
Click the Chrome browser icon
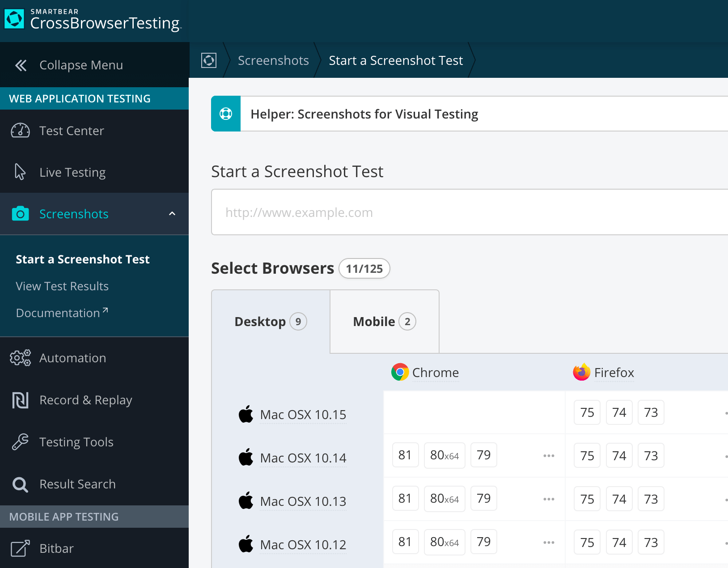(400, 372)
